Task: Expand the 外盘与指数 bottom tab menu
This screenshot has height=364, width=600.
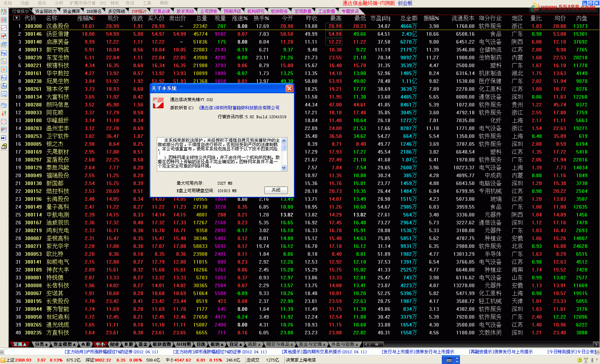Action: [345, 344]
